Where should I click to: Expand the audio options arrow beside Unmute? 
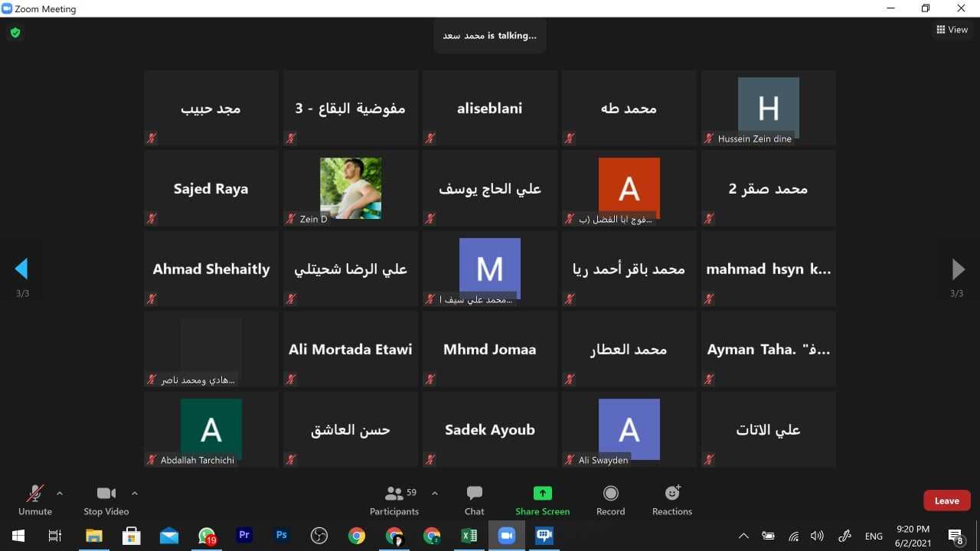[60, 494]
